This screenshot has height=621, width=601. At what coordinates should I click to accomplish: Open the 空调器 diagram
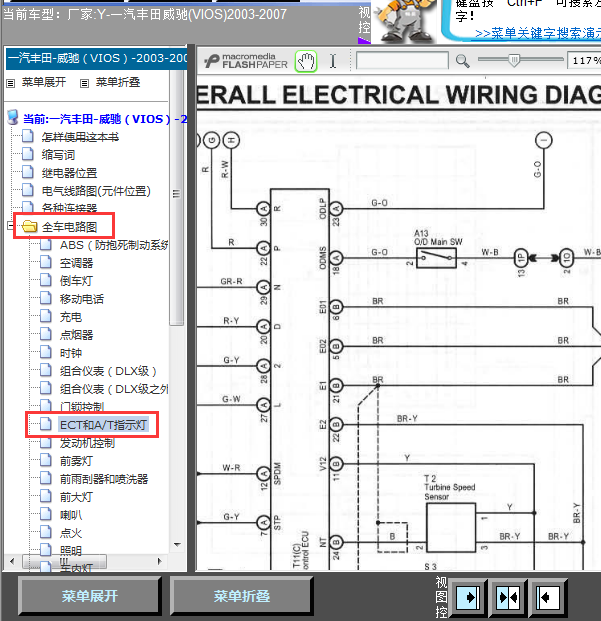(76, 263)
